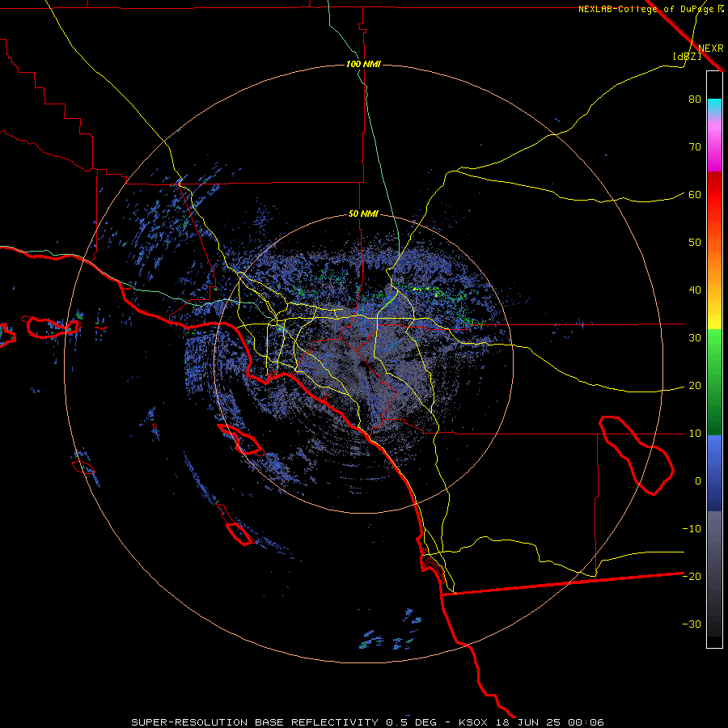The height and width of the screenshot is (728, 728).
Task: Click the 'SUPER-RESOLUTION BASE REFLECTIVITY' title text
Action: [255, 722]
